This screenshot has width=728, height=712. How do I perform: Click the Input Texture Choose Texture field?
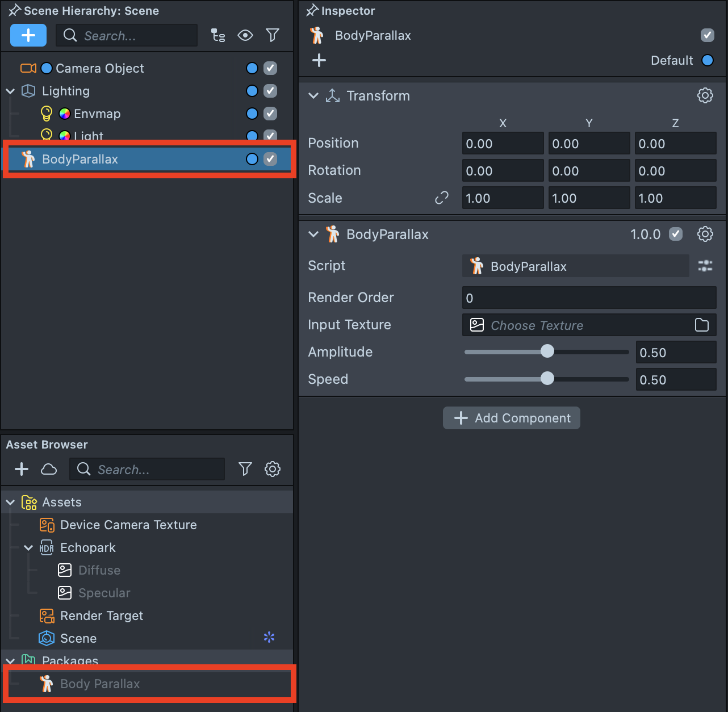pos(589,325)
